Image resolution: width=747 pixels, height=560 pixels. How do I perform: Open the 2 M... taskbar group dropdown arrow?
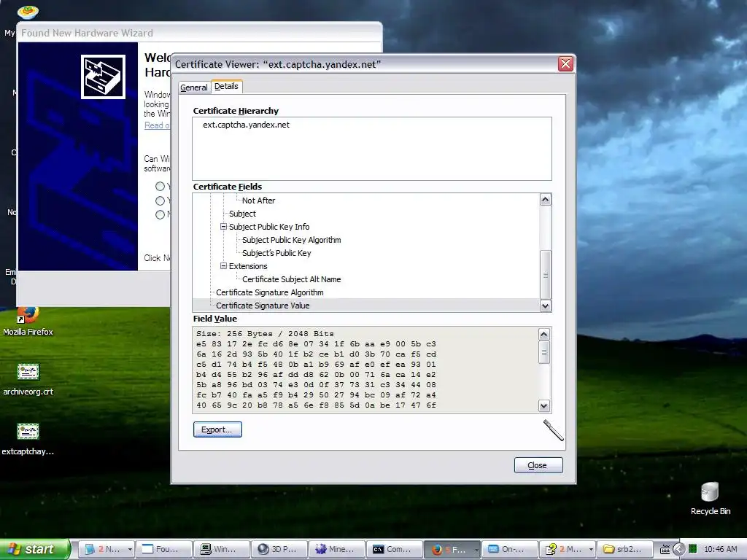591,550
